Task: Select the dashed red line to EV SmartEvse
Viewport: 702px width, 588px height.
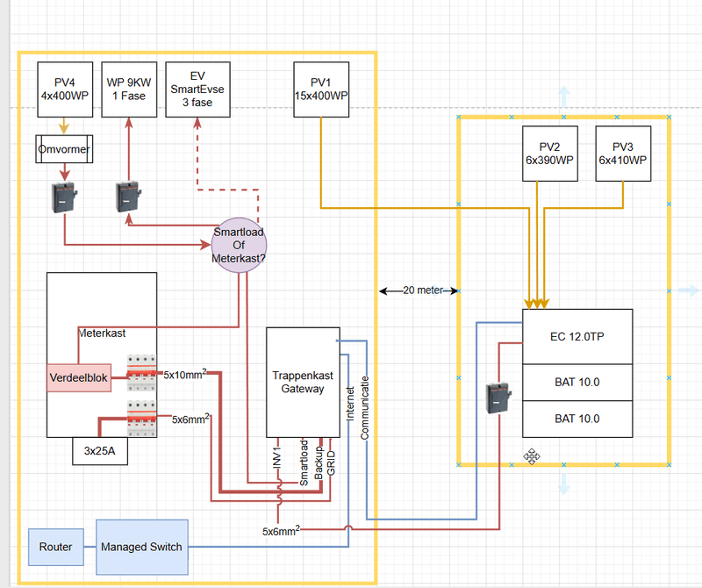Action: [x=227, y=190]
